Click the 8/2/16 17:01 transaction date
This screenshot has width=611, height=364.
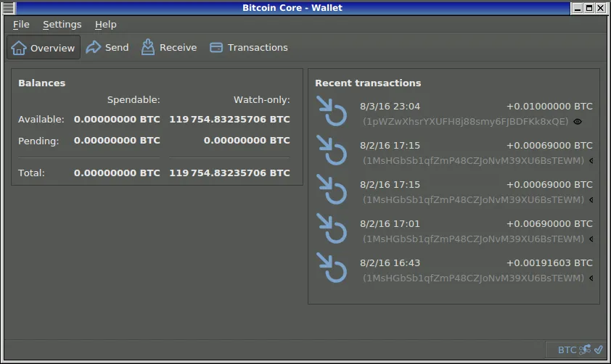(x=390, y=224)
